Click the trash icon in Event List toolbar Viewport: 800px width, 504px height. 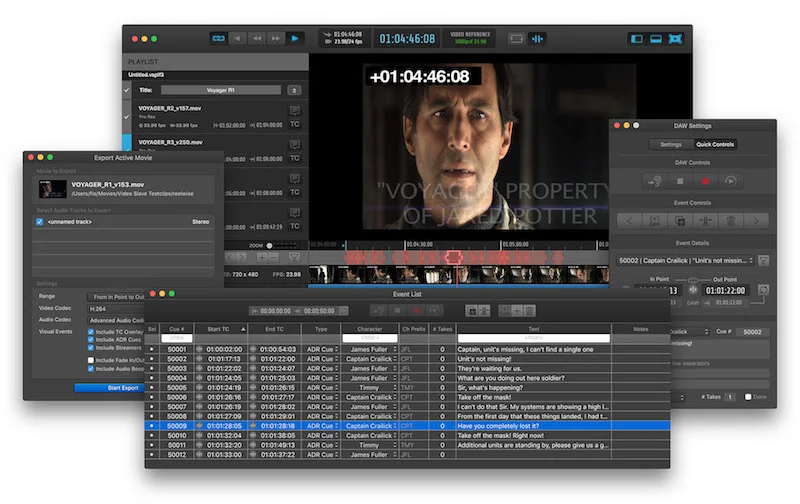coord(530,310)
